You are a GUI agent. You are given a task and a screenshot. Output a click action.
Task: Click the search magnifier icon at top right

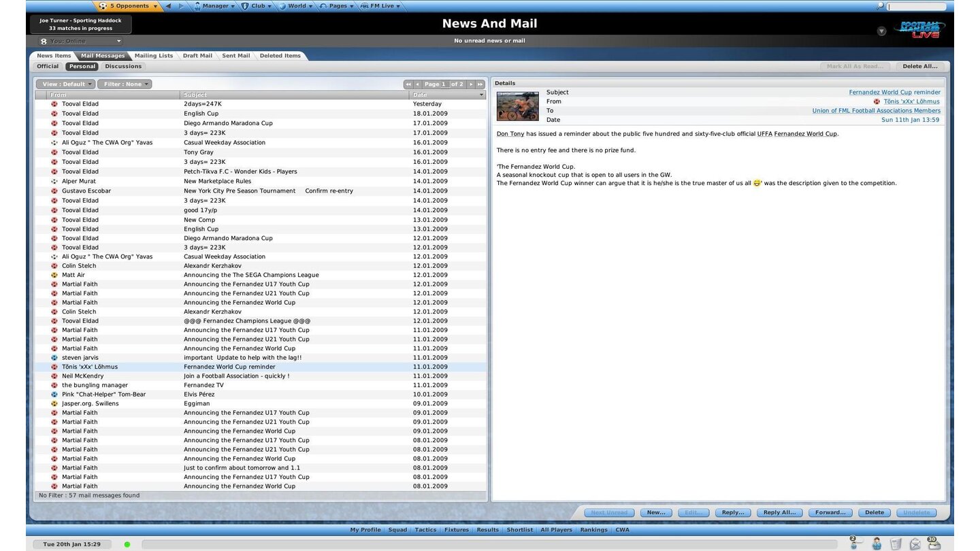880,5
